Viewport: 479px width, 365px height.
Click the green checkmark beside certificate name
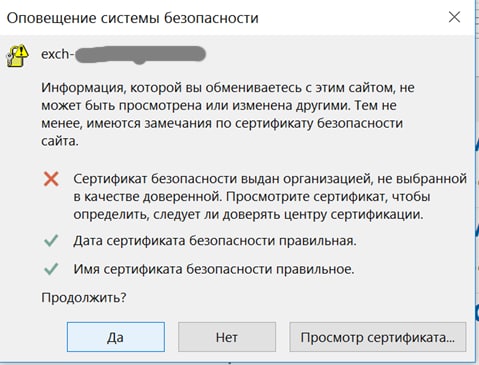click(x=51, y=269)
